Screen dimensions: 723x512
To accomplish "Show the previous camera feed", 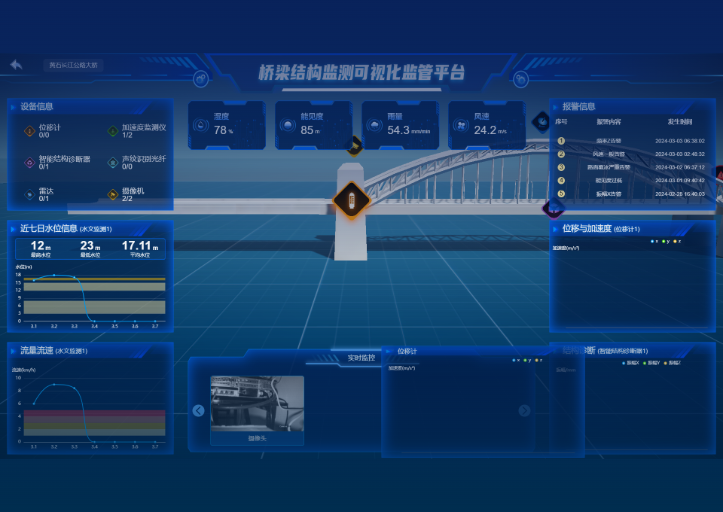I will [198, 411].
